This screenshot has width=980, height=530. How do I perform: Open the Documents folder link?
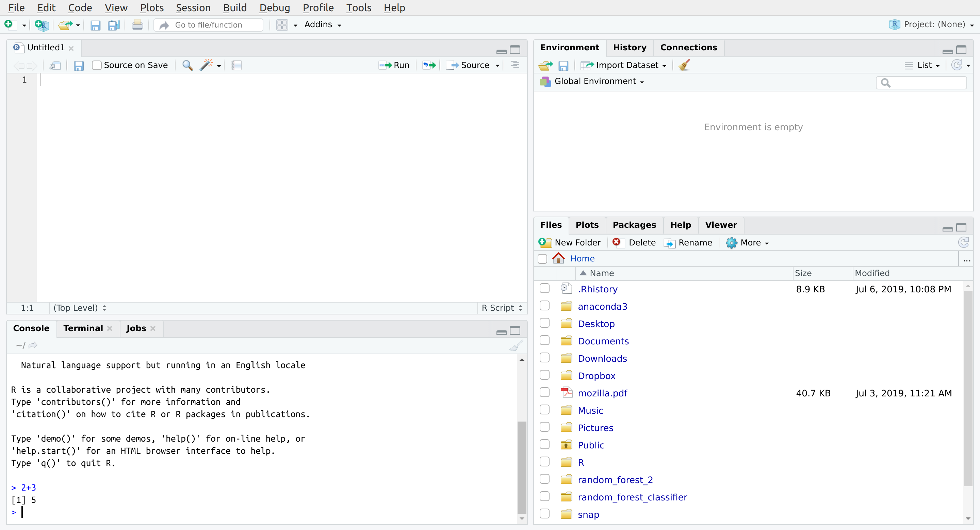click(x=603, y=341)
